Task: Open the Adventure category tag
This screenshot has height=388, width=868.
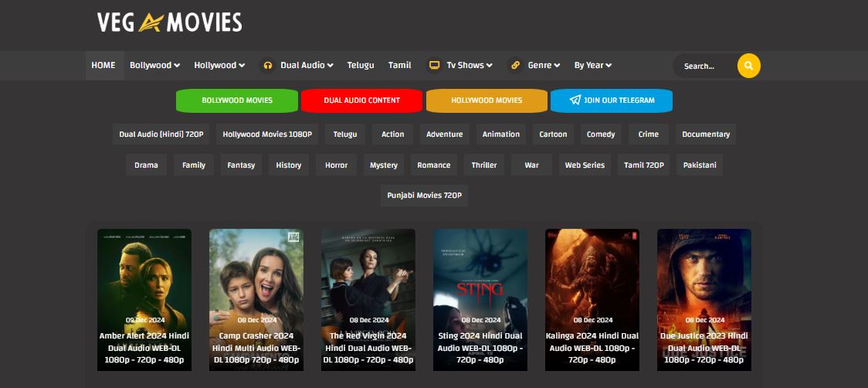Action: [445, 134]
